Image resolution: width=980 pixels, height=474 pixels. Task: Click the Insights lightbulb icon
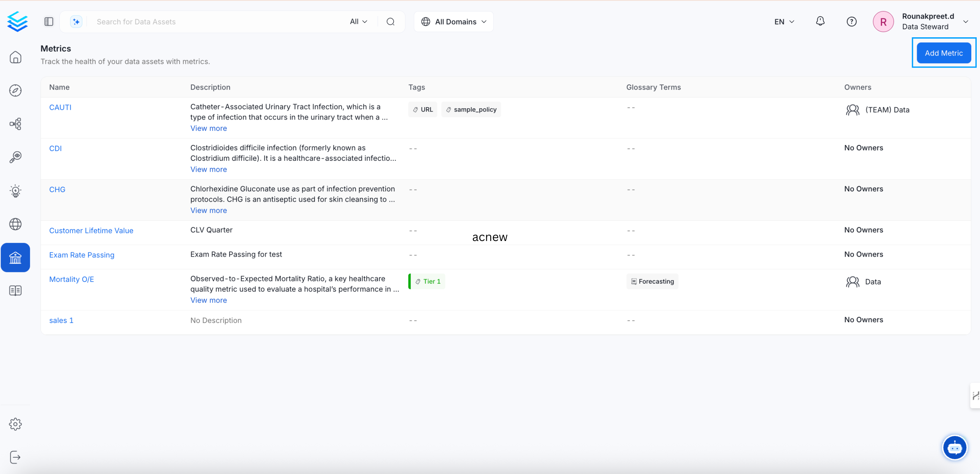tap(15, 191)
